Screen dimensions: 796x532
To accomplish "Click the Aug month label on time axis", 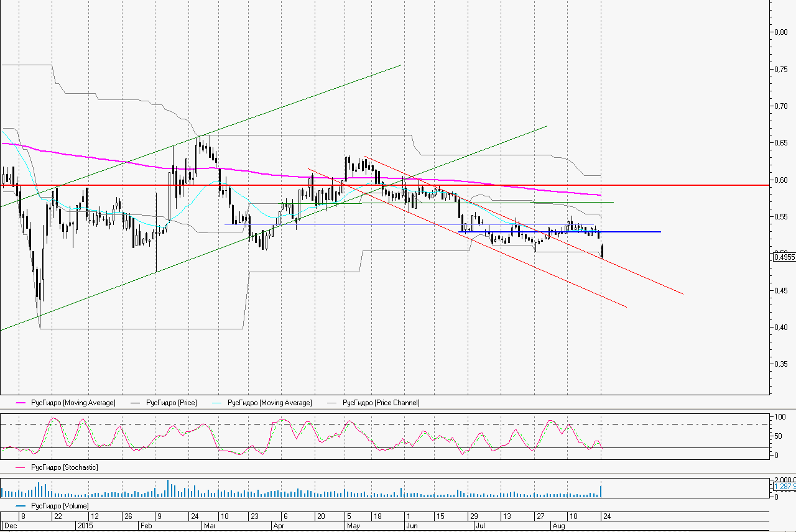I will pos(558,526).
